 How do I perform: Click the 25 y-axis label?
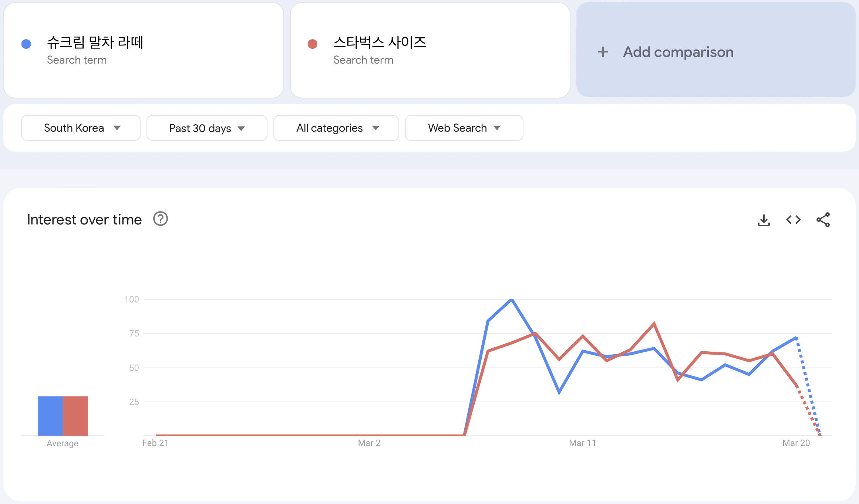(x=134, y=402)
